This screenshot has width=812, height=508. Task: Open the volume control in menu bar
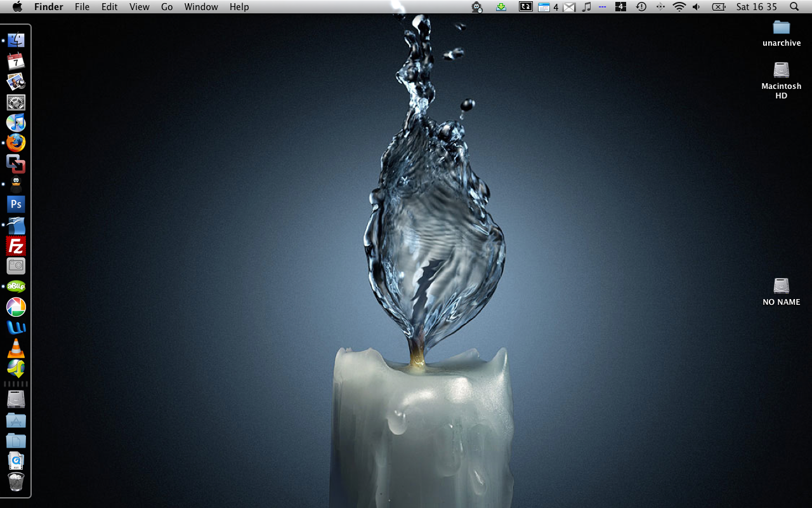[697, 7]
